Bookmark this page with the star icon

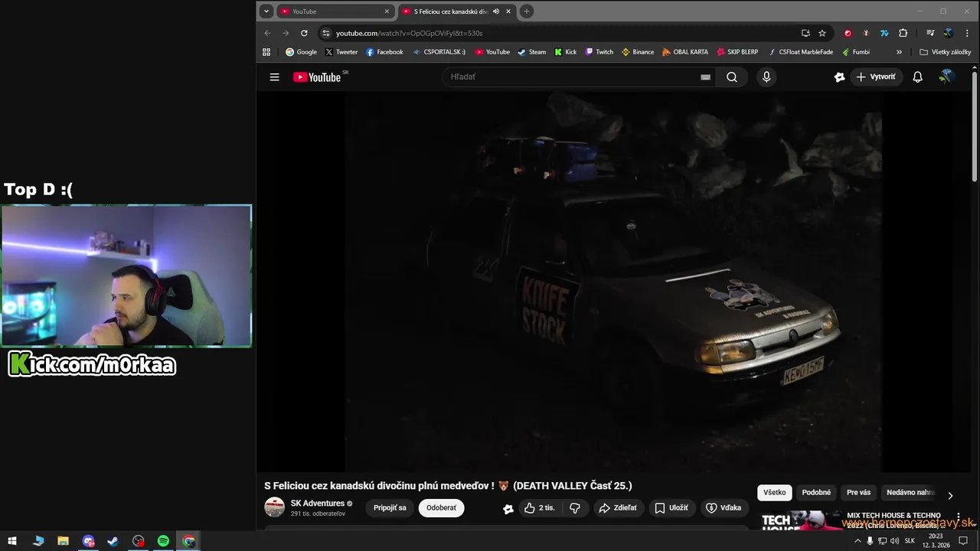click(822, 33)
